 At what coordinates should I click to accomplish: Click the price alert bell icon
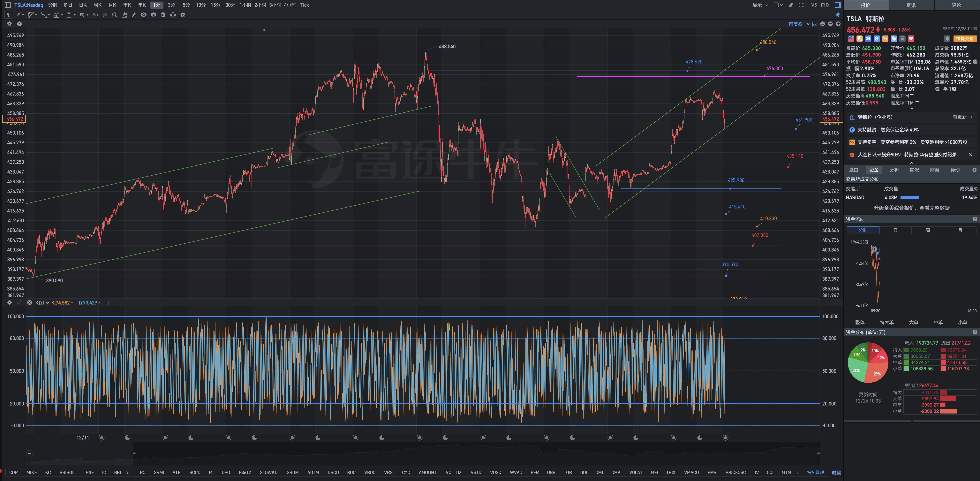pos(947,38)
